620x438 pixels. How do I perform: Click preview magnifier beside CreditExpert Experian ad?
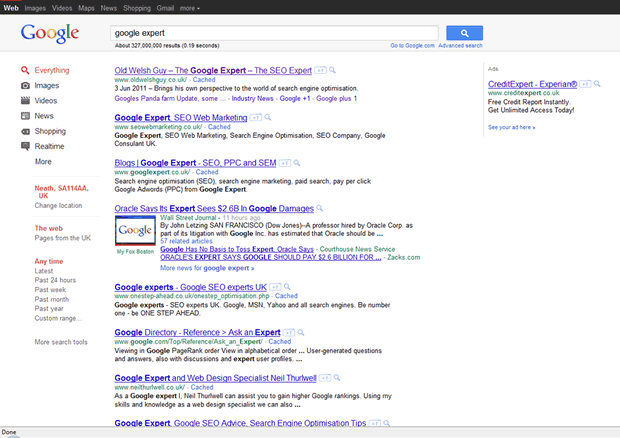point(597,84)
